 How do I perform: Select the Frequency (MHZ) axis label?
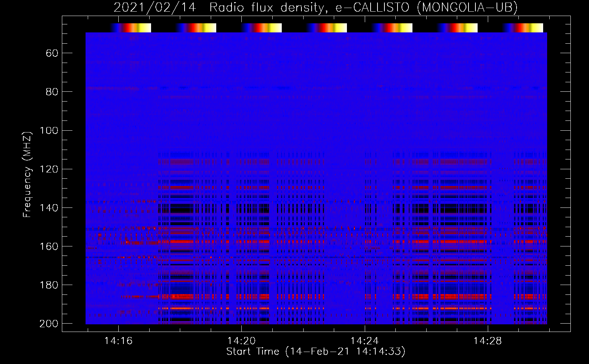(x=27, y=174)
